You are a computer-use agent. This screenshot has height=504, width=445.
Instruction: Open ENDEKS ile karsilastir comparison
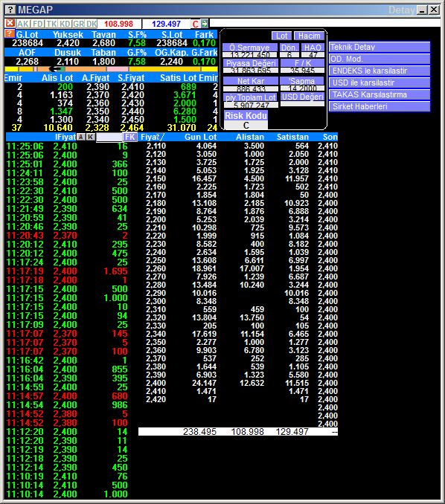click(380, 71)
